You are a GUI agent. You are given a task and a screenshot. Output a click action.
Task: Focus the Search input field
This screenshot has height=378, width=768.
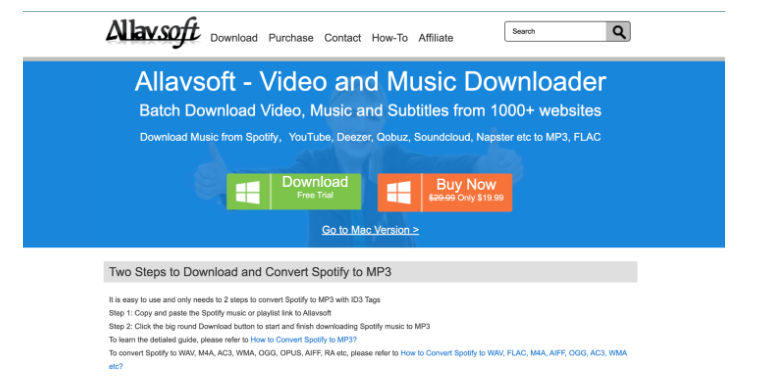pos(556,32)
